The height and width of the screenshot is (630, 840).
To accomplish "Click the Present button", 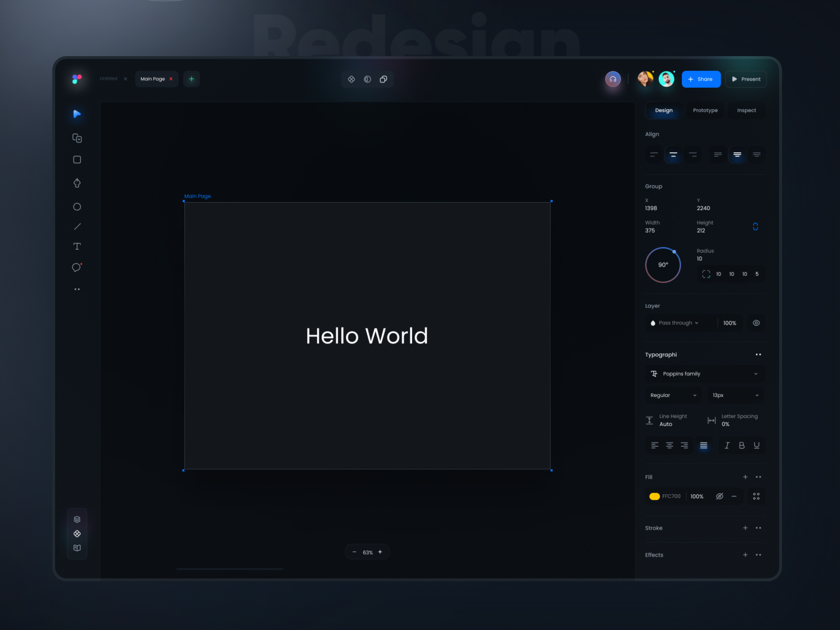I will pos(746,79).
